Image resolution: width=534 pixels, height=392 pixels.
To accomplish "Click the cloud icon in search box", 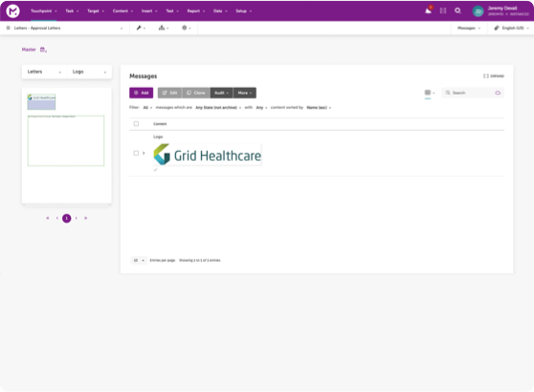I will coord(498,93).
